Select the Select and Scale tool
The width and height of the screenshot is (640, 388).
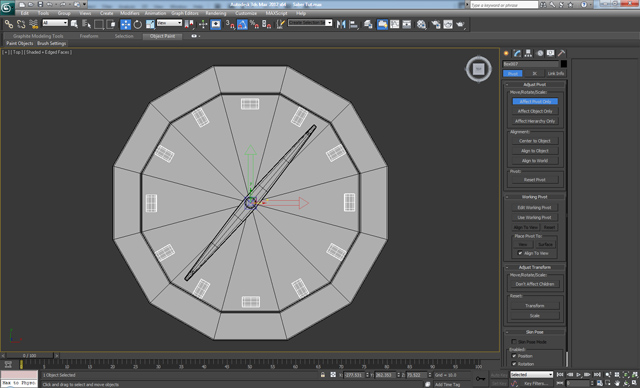pyautogui.click(x=150, y=24)
